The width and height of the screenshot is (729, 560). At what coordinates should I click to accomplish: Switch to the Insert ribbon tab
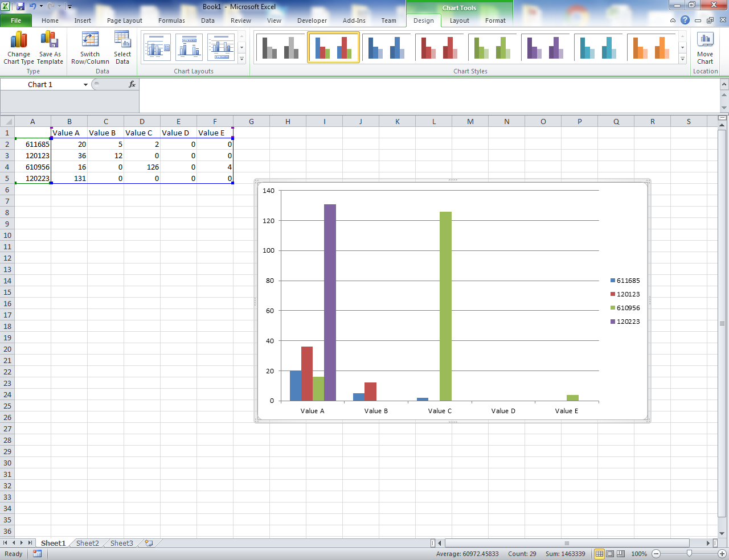(83, 20)
